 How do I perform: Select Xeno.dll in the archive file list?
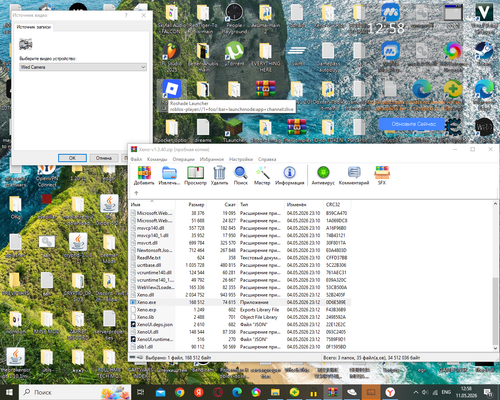145,295
